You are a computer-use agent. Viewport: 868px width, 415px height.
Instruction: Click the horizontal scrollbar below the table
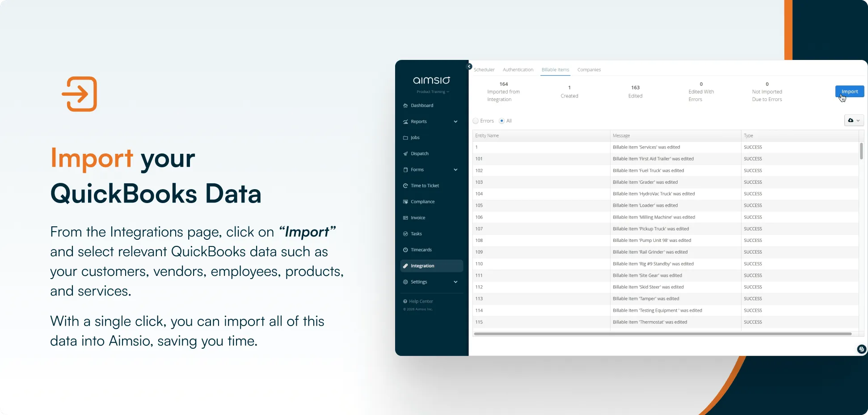pyautogui.click(x=662, y=334)
